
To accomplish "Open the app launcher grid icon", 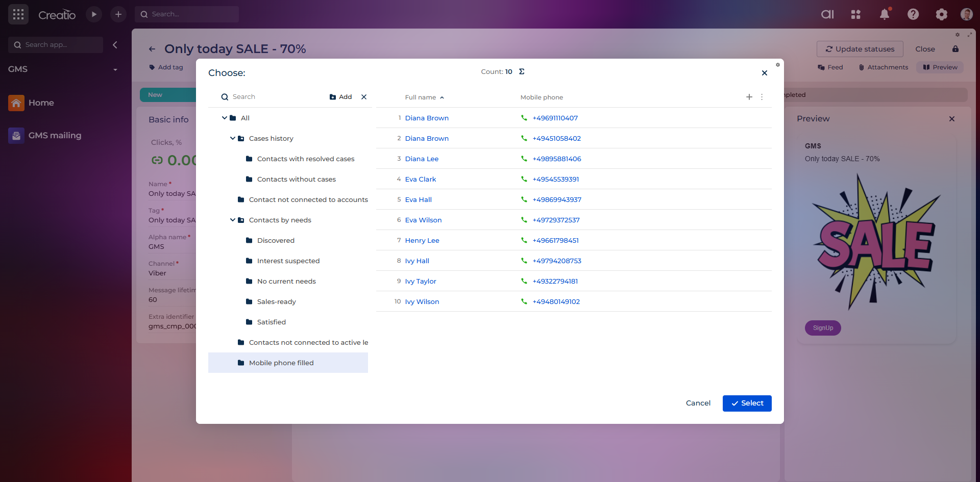I will click(x=18, y=14).
